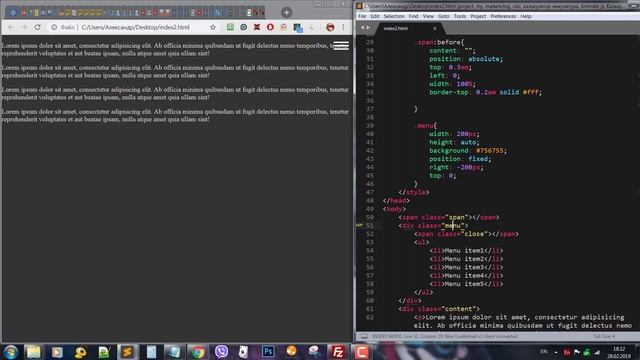Click the first Lorem ipsum paragraph
The height and width of the screenshot is (360, 640).
(175, 49)
